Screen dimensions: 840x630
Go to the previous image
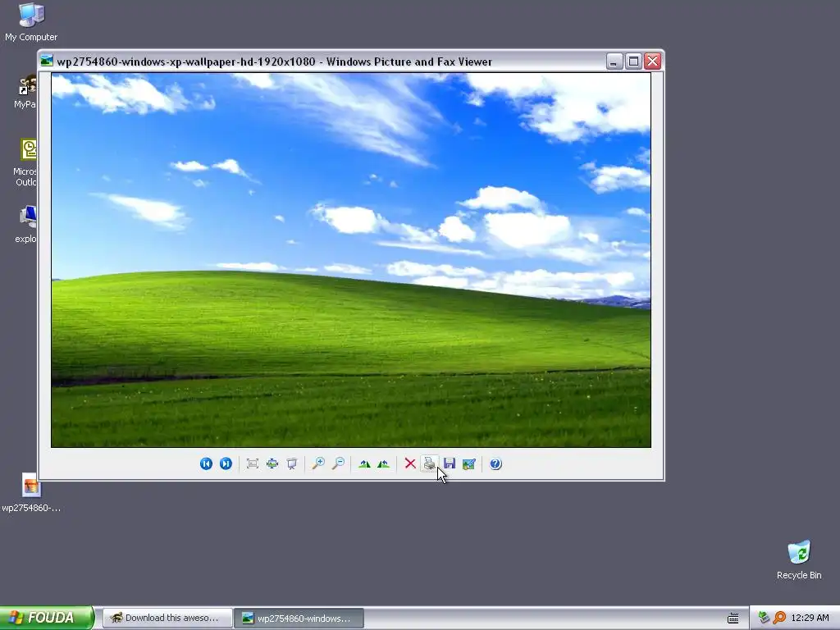click(x=206, y=464)
